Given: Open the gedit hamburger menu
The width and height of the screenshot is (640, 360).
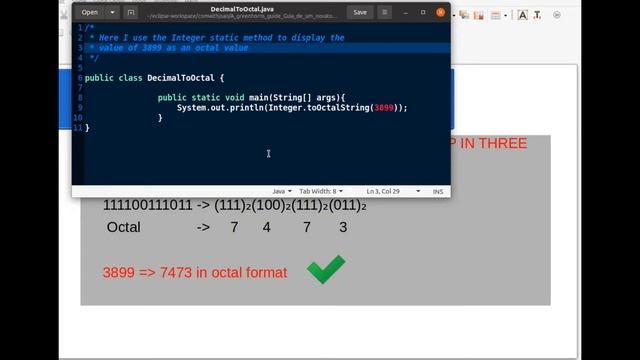Looking at the screenshot, I should (384, 12).
